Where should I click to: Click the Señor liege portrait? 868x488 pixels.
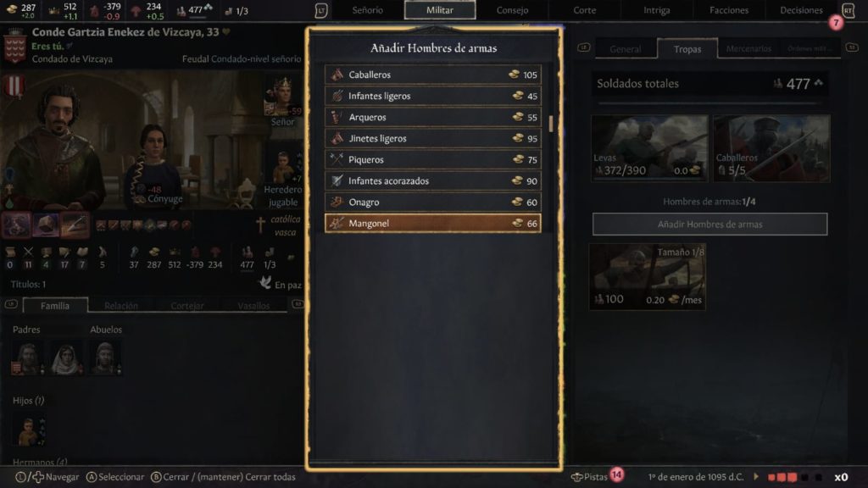click(x=282, y=100)
